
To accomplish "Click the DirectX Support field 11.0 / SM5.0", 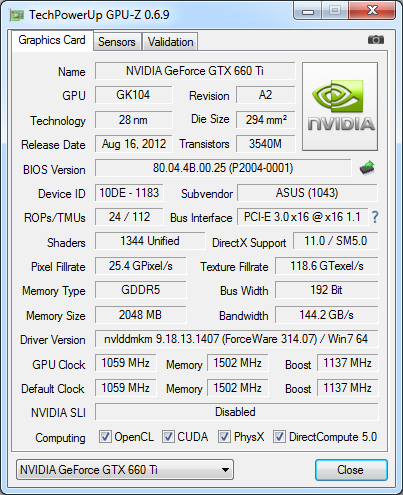I will [336, 241].
